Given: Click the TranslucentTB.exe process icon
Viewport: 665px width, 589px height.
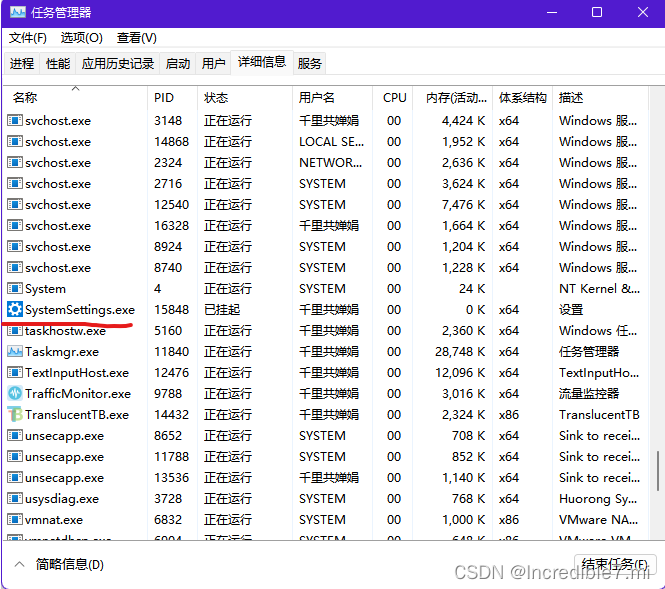Looking at the screenshot, I should click(x=15, y=414).
